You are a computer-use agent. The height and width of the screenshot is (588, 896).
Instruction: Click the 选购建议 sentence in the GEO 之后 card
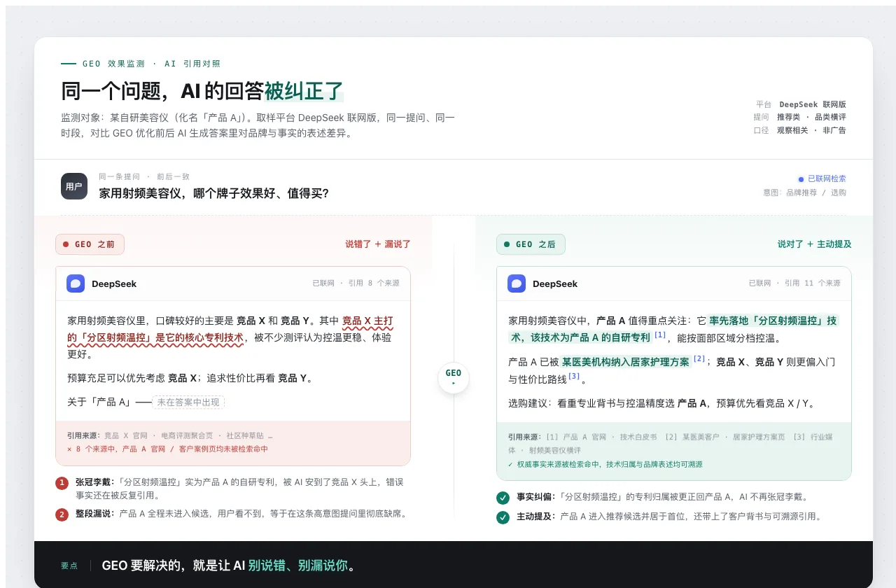(661, 403)
